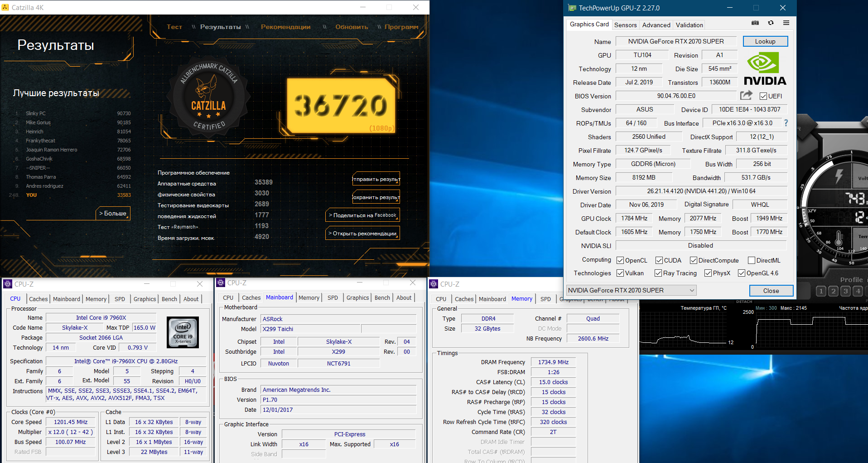Open Caches tab in CPU-Z Processor window
The height and width of the screenshot is (463, 868).
tap(38, 299)
